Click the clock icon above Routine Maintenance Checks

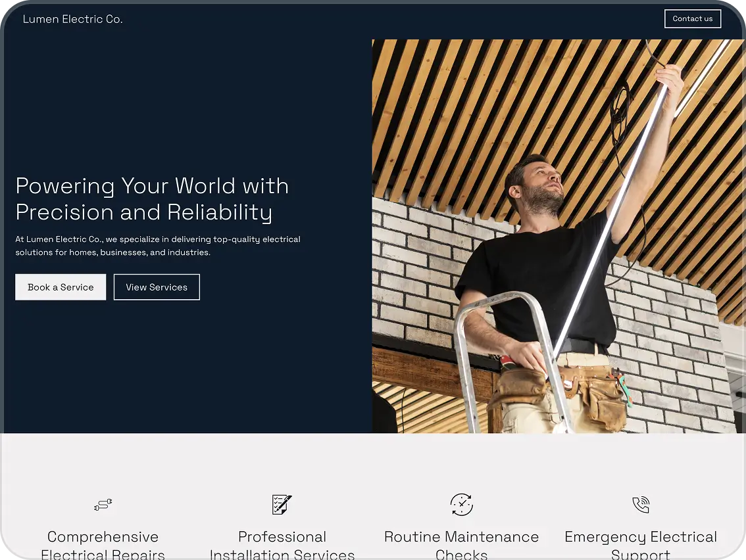[x=461, y=505]
